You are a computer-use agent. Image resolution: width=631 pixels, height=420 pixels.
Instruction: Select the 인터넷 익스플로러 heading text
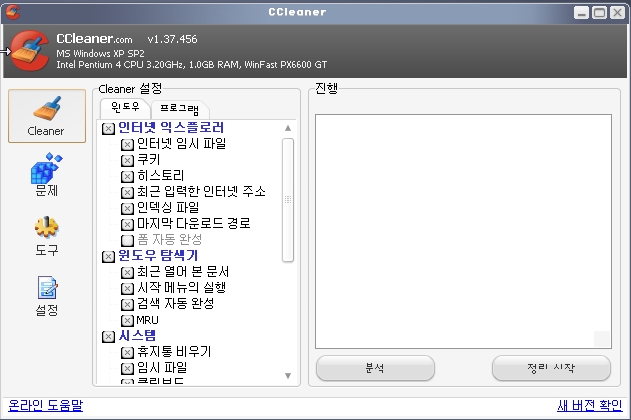[171, 128]
